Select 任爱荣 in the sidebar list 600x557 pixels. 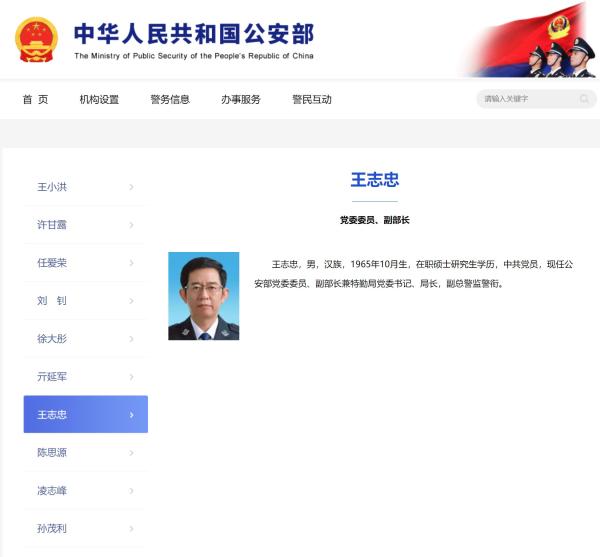[x=86, y=262]
